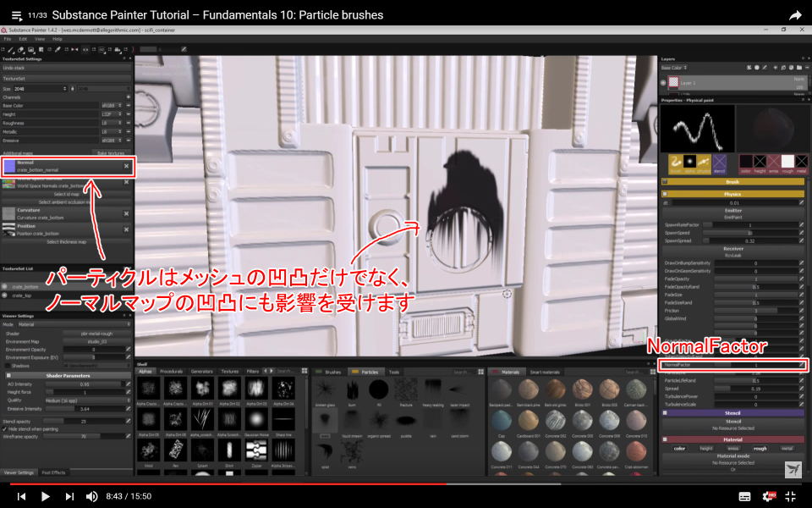This screenshot has width=812, height=508.
Task: Toggle symmetry tool in toolbar
Action: click(74, 50)
